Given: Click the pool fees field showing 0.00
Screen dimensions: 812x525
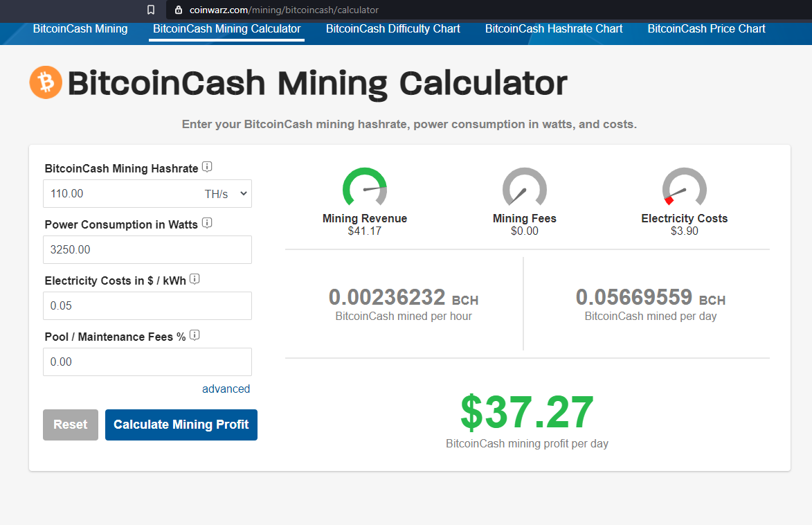Looking at the screenshot, I should [147, 362].
